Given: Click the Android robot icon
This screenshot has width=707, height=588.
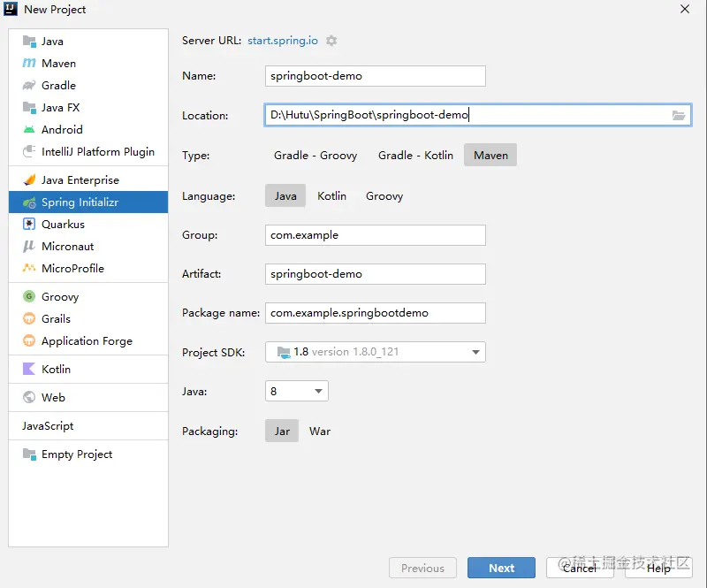Looking at the screenshot, I should 29,129.
